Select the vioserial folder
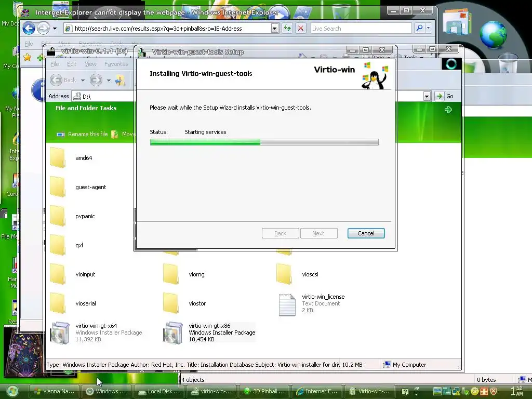 (x=73, y=303)
